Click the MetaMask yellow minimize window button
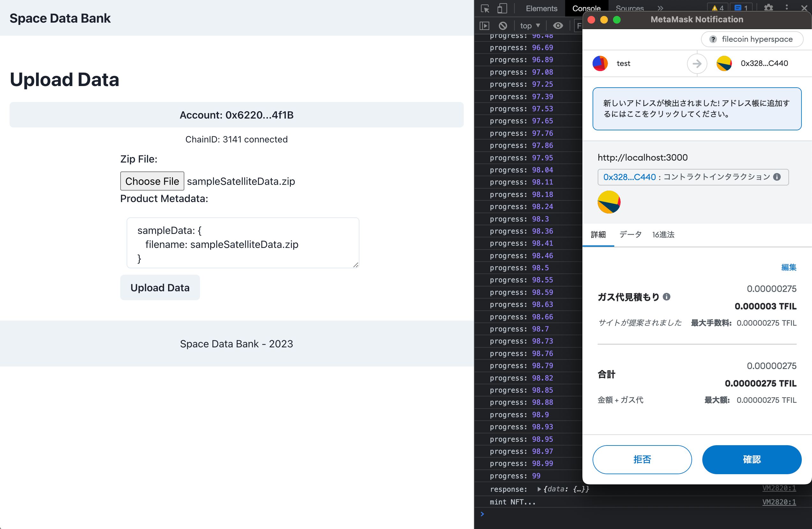This screenshot has width=812, height=529. pyautogui.click(x=604, y=20)
